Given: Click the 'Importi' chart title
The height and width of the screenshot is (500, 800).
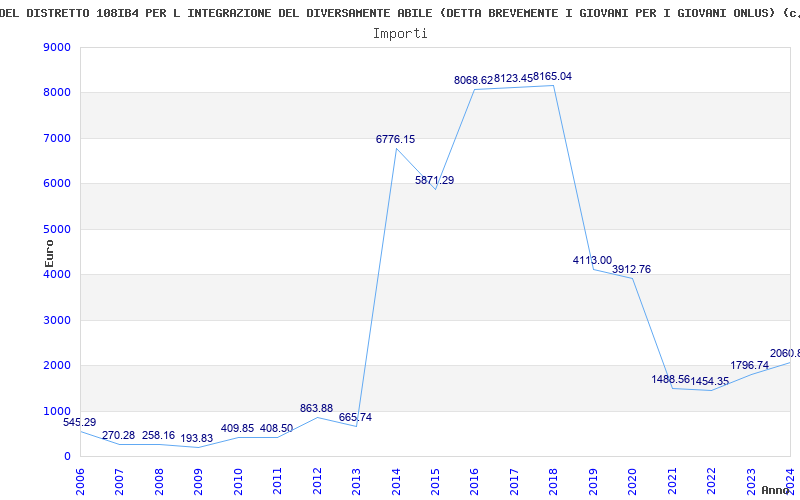Looking at the screenshot, I should click(400, 34).
